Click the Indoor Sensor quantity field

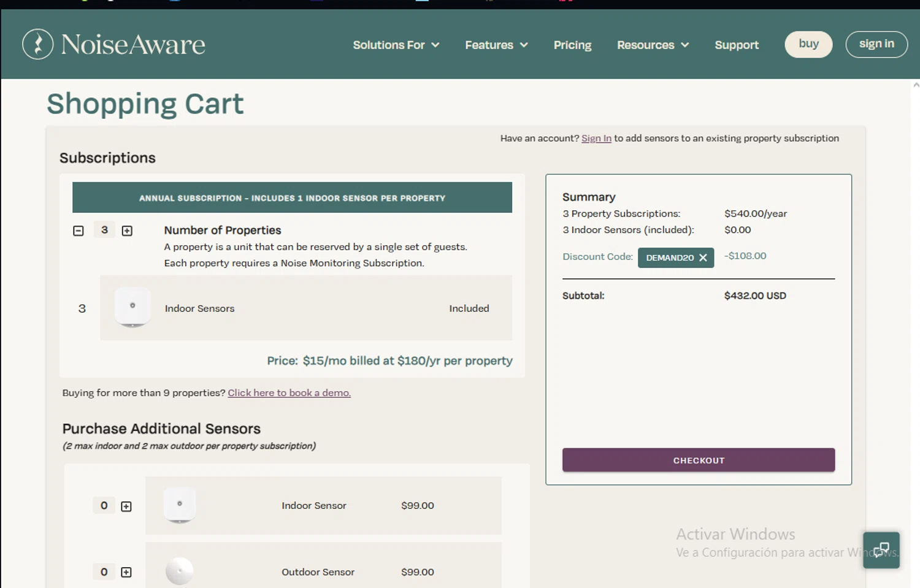pyautogui.click(x=104, y=506)
